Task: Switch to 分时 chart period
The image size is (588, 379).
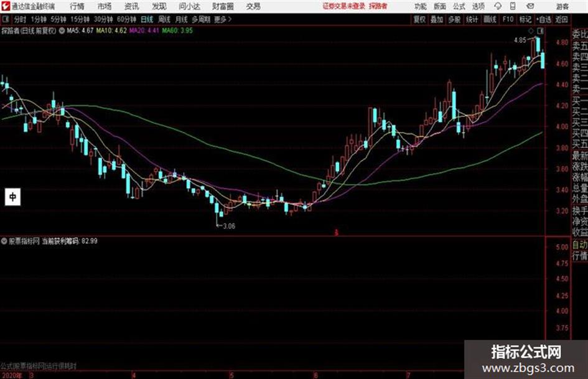Action: pos(21,19)
